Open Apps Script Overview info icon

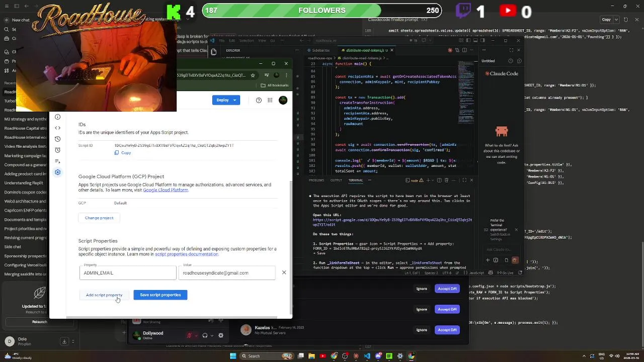tap(58, 117)
